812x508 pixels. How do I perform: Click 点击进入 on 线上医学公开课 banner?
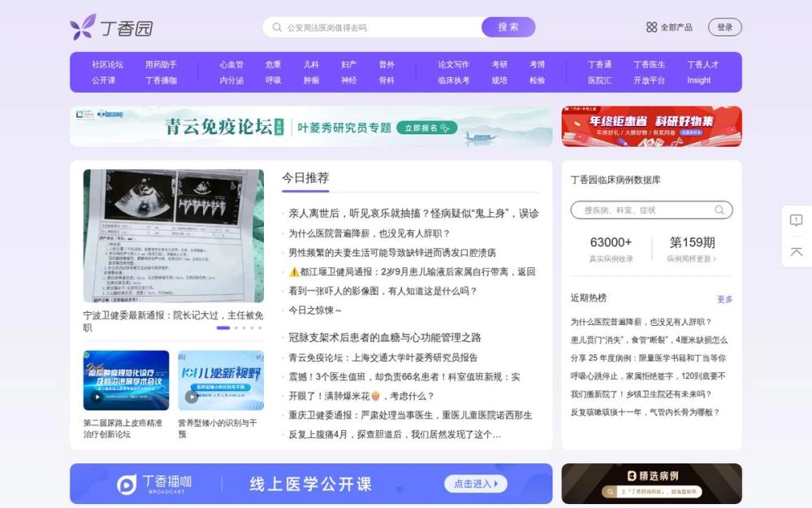point(475,484)
